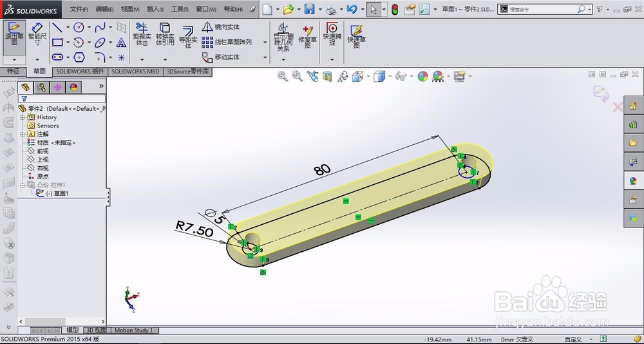Expand the History tree node
Image resolution: width=644 pixels, height=344 pixels.
(22, 117)
